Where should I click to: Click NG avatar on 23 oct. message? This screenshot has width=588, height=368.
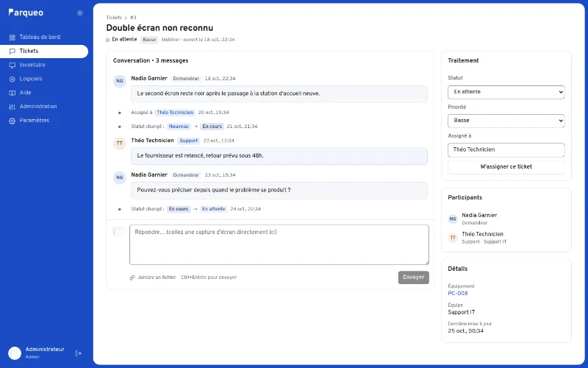click(120, 177)
